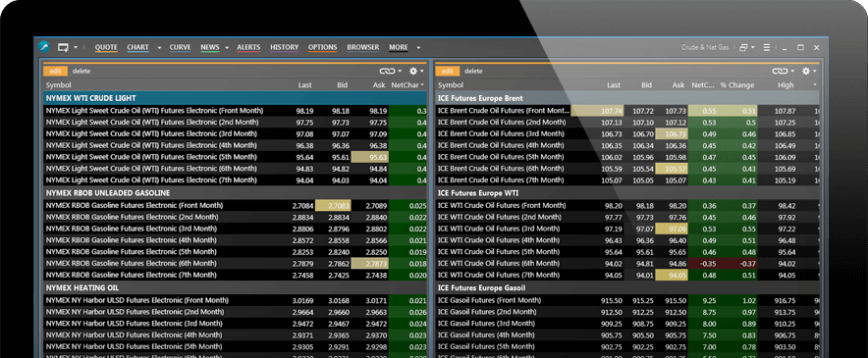
Task: Expand the arrow next to NEWS
Action: point(227,48)
